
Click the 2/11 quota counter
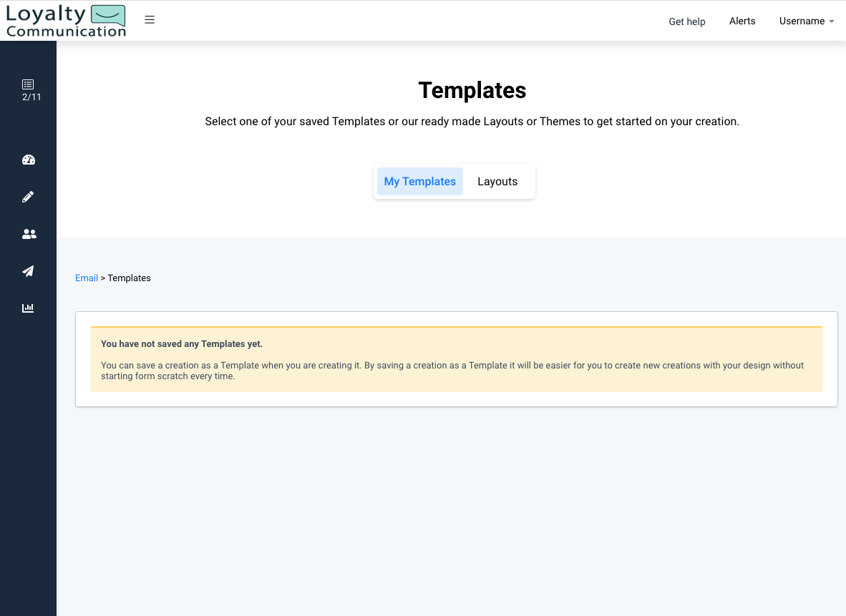[31, 97]
